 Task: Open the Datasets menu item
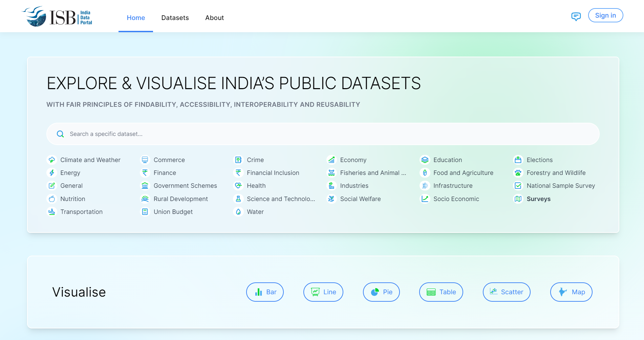[x=175, y=18]
